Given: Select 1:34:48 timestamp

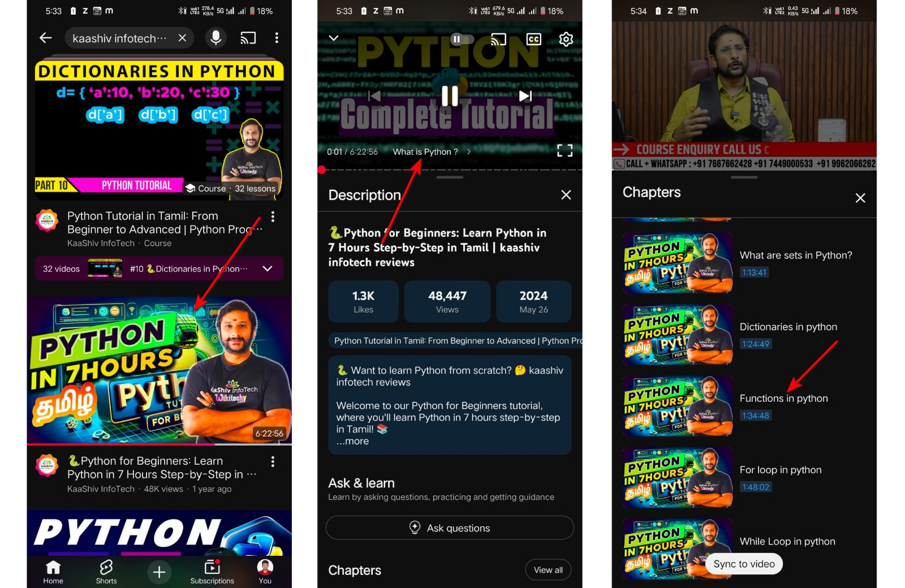Looking at the screenshot, I should 756,416.
